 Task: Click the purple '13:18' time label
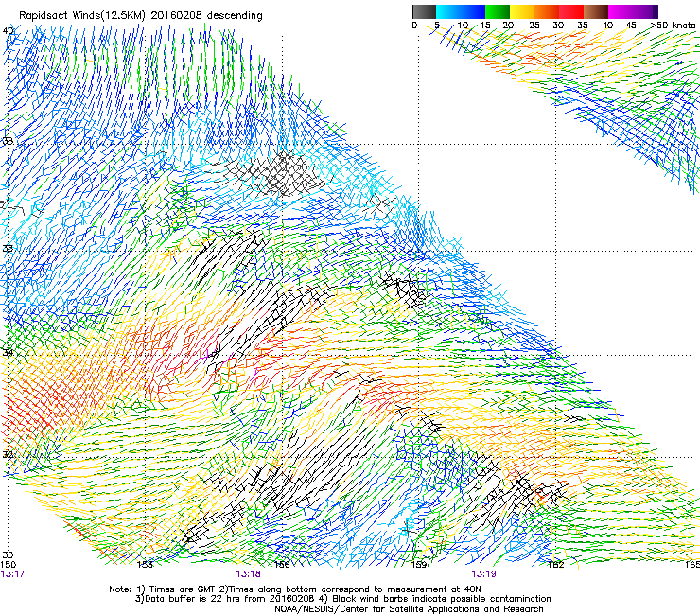pos(248,574)
